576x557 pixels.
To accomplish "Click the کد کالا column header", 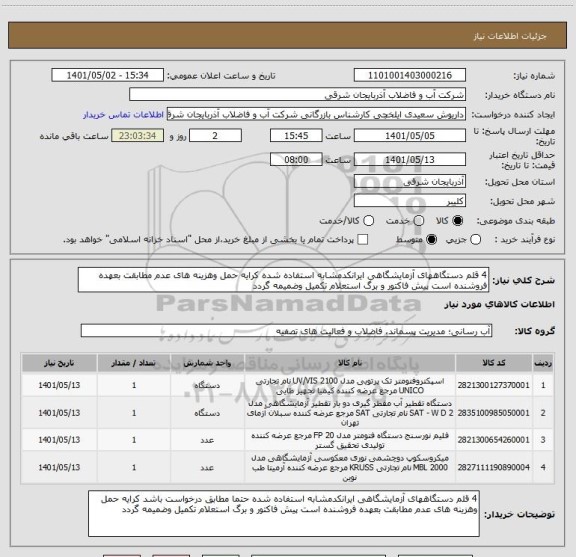I will [x=494, y=363].
